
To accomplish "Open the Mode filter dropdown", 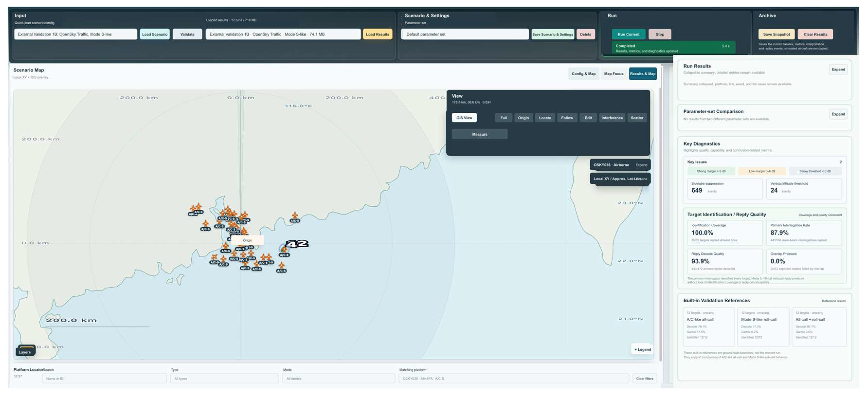I will point(339,378).
